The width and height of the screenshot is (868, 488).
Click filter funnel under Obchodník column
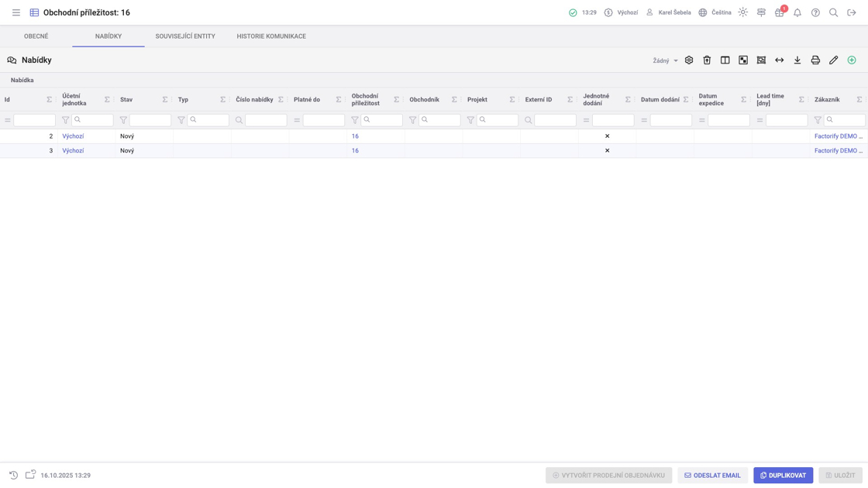412,120
